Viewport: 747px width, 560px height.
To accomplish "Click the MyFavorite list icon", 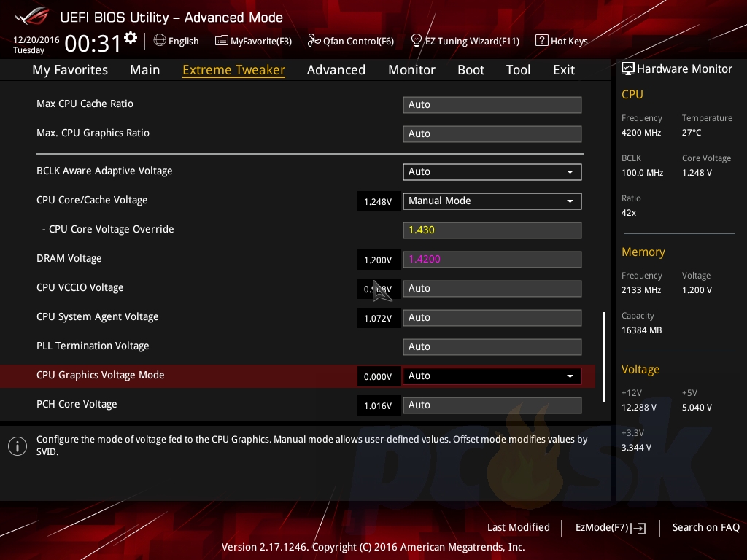I will point(222,41).
